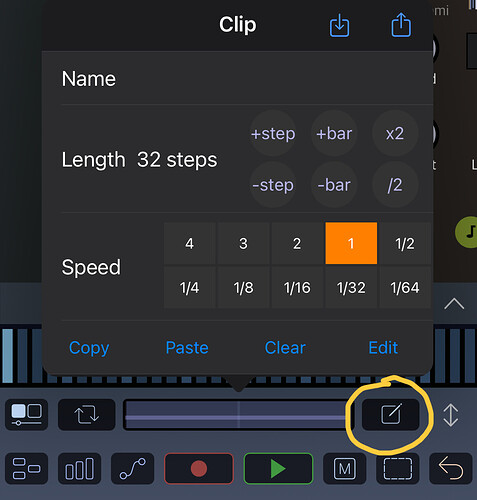Open the automation curve icon
The image size is (477, 500).
pyautogui.click(x=132, y=468)
